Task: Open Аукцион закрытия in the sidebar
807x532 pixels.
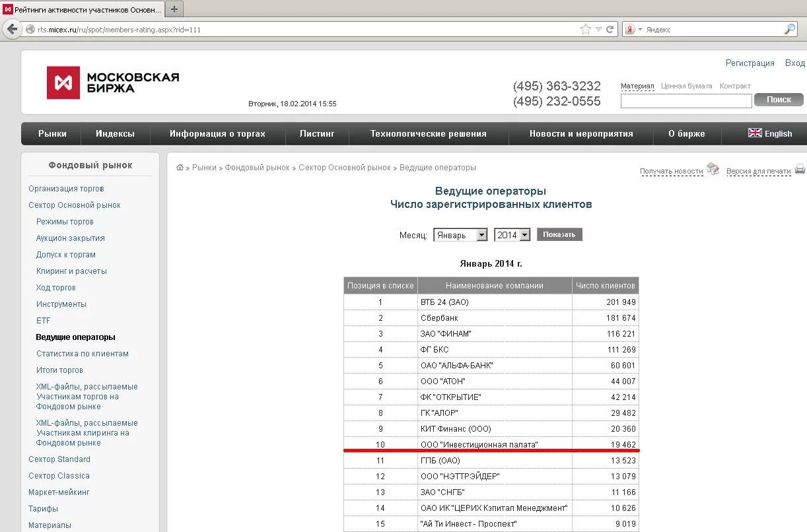Action: pos(71,238)
